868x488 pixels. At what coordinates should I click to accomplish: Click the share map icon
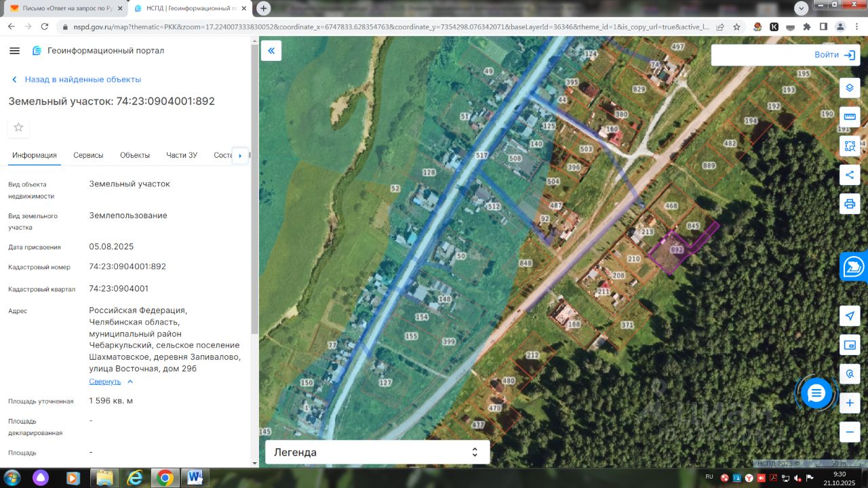pos(850,175)
